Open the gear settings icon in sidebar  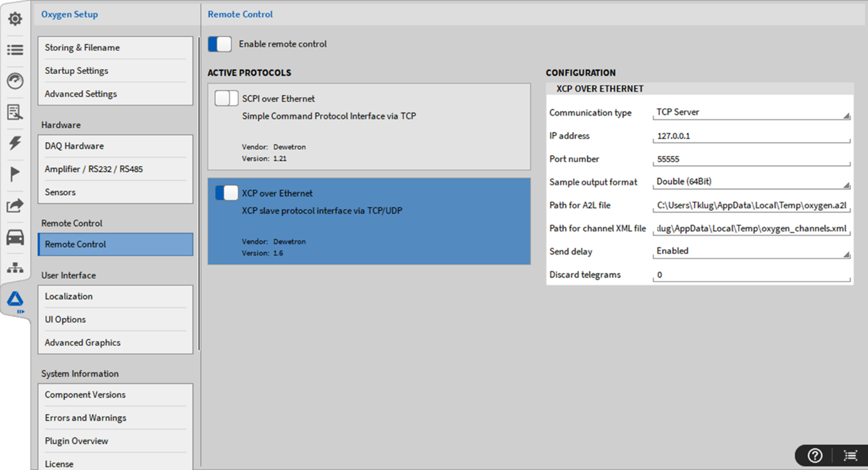point(15,19)
